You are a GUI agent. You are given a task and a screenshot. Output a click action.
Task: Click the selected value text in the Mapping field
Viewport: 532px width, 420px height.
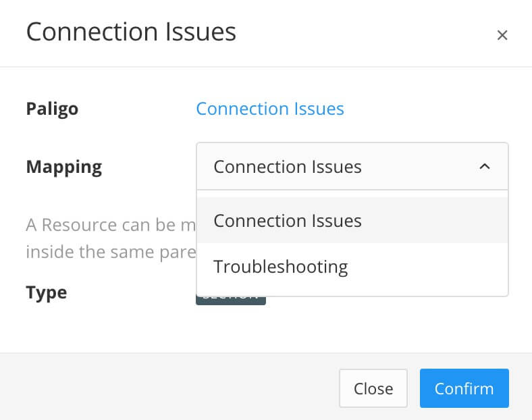pyautogui.click(x=287, y=166)
